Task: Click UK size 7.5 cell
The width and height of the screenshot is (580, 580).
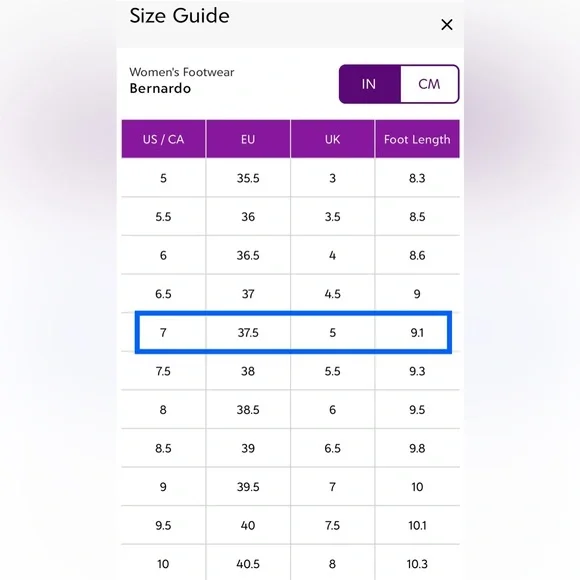Action: pyautogui.click(x=333, y=525)
